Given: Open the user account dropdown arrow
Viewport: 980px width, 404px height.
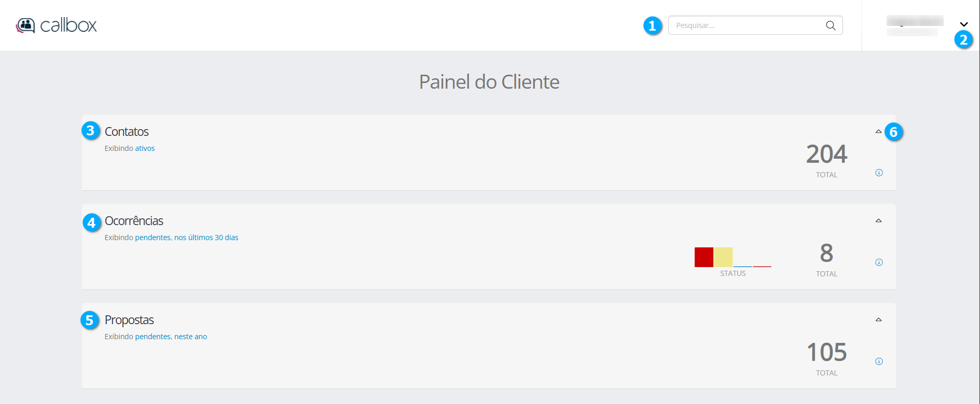Looking at the screenshot, I should coord(964,24).
